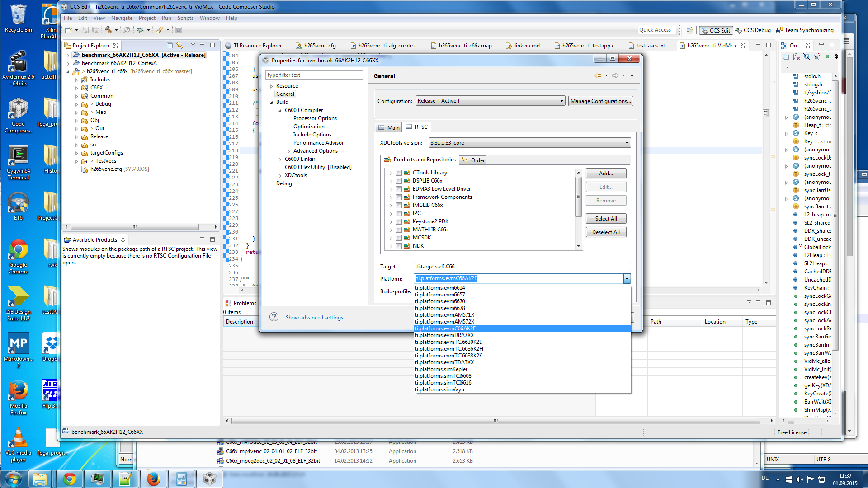Open Calculator from the taskbar
The height and width of the screenshot is (488, 868).
(x=181, y=479)
